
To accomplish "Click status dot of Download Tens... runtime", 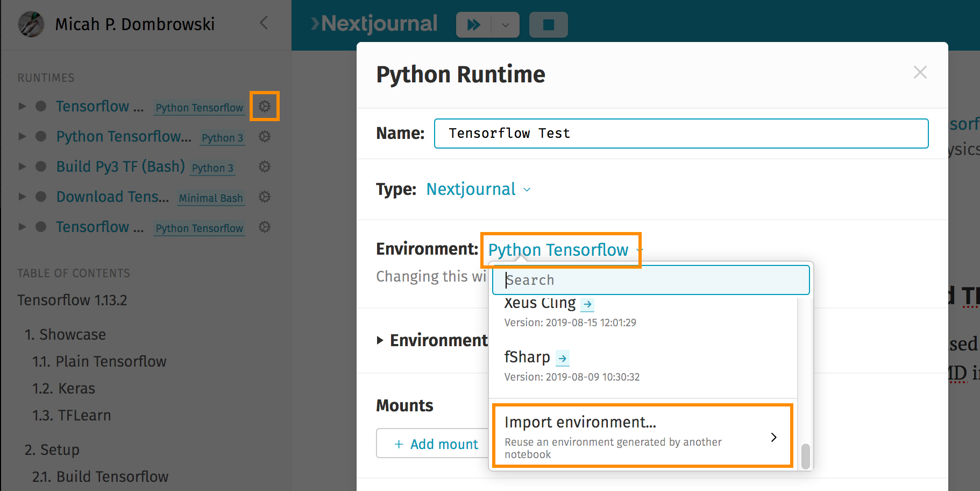I will 41,197.
